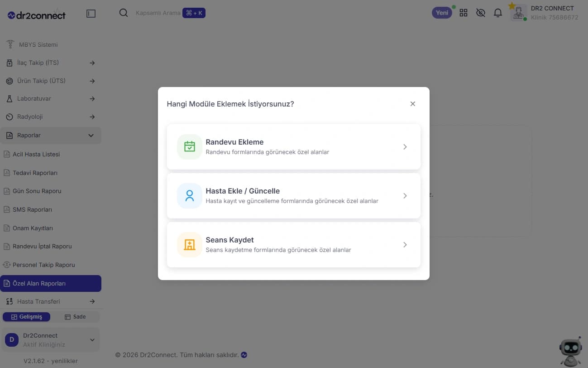Click the Kapsamlı Arama search field

point(158,13)
